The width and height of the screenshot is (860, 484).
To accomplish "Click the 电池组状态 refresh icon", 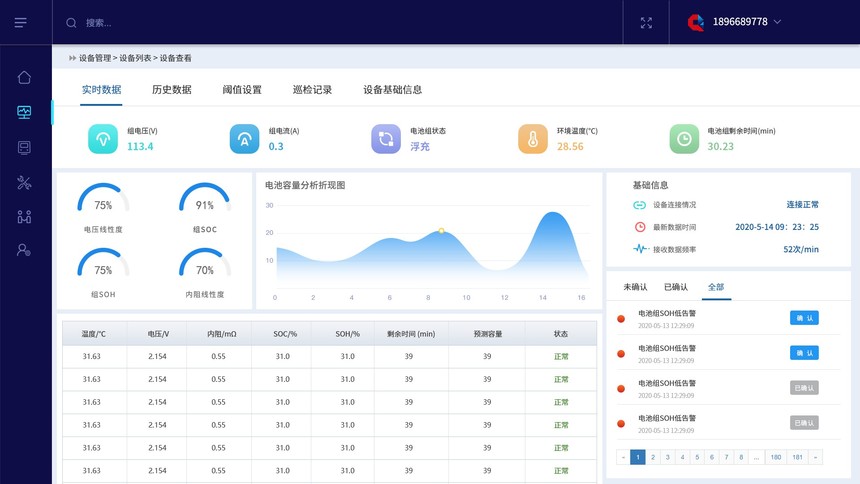I will coord(386,139).
